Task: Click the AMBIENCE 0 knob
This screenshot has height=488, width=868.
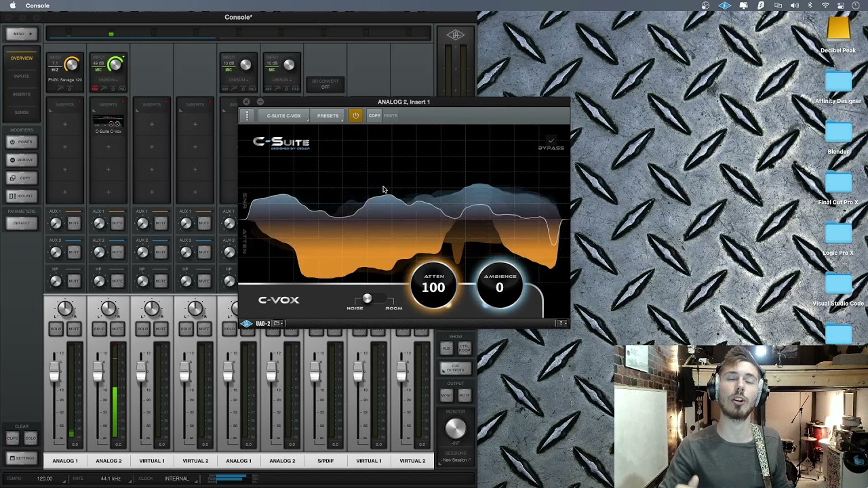Action: 499,285
